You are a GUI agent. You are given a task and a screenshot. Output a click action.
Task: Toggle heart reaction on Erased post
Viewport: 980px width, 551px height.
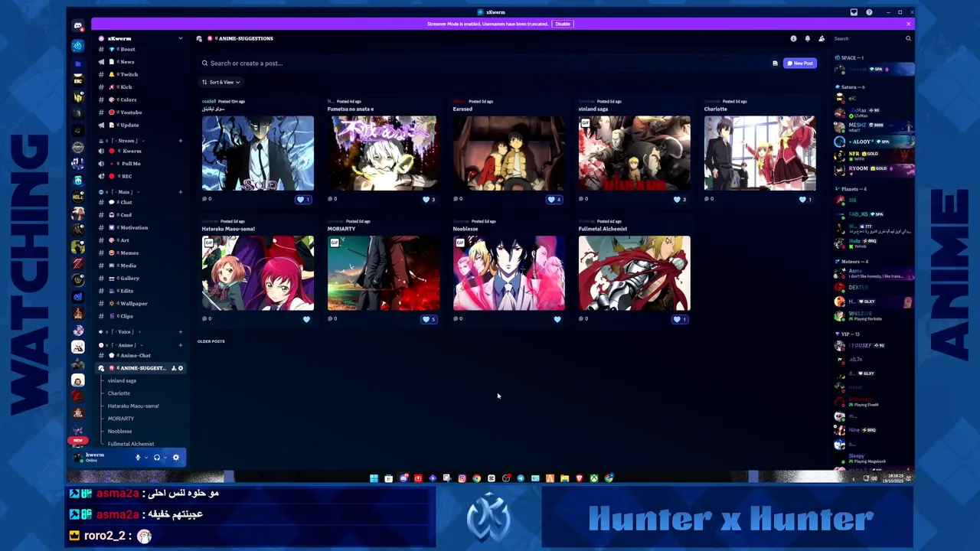click(x=554, y=199)
